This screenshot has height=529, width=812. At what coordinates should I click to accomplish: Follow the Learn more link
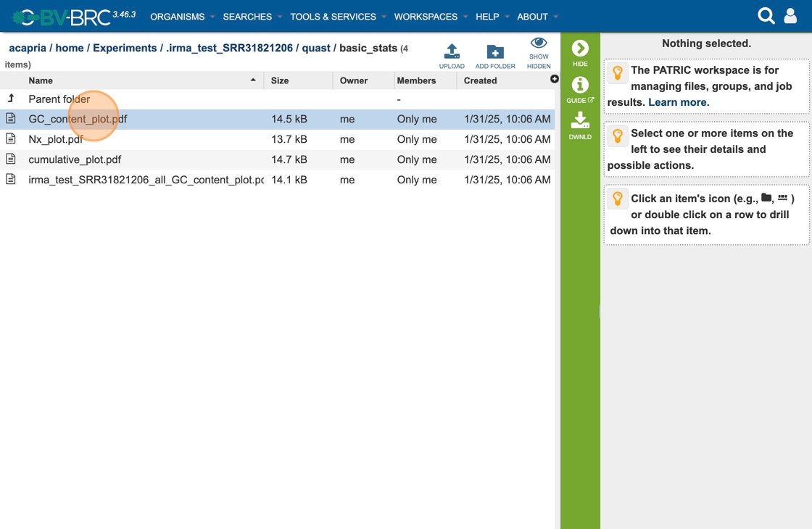pyautogui.click(x=679, y=102)
